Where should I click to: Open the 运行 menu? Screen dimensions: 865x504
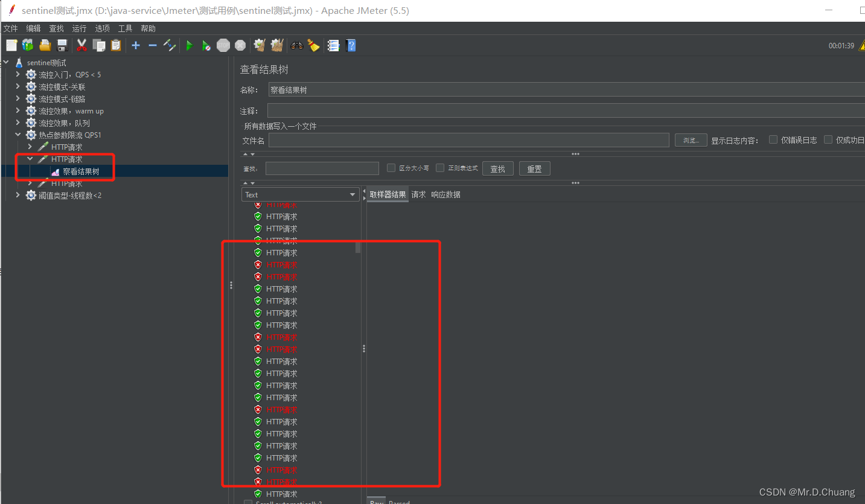click(79, 28)
